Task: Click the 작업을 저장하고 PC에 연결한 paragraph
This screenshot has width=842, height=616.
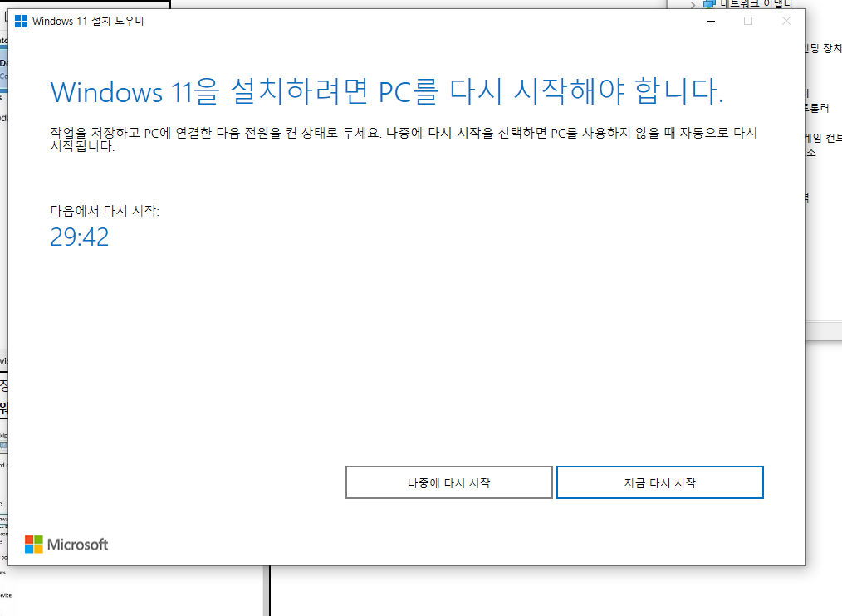Action: (404, 139)
